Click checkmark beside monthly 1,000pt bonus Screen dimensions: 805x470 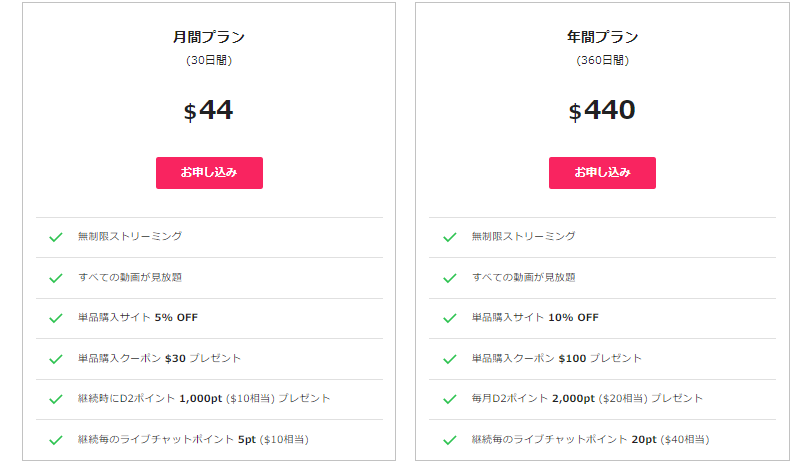(56, 399)
